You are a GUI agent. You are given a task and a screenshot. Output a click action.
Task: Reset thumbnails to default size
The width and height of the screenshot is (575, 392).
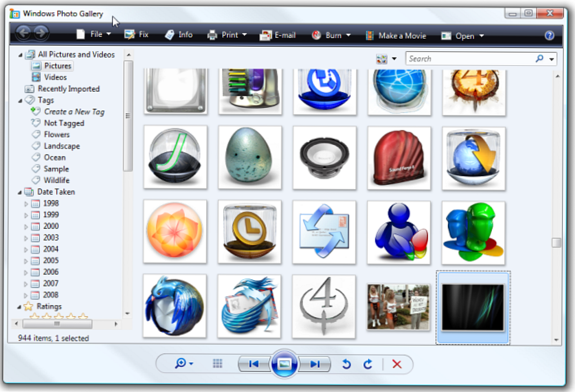tap(218, 364)
